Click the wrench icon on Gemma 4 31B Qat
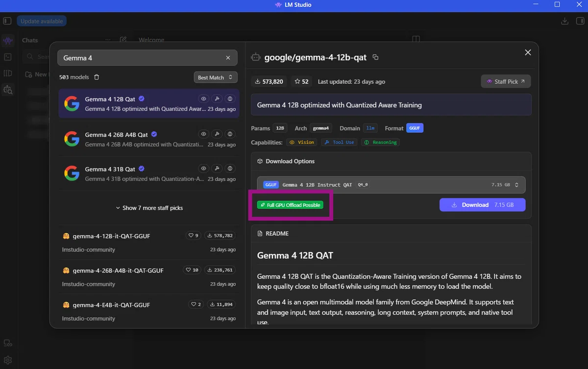The image size is (588, 369). pos(217,169)
